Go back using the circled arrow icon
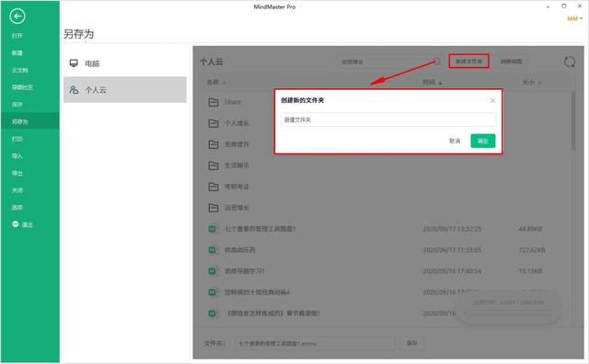 pos(17,17)
